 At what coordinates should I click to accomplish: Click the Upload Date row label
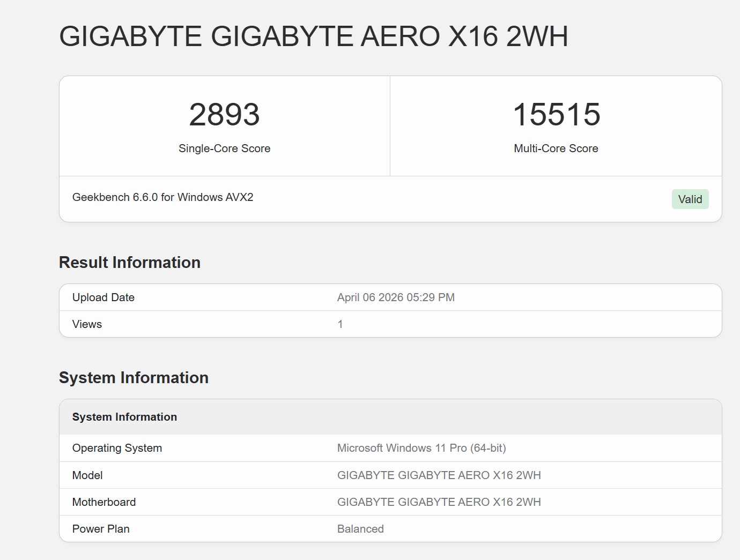[x=103, y=297]
